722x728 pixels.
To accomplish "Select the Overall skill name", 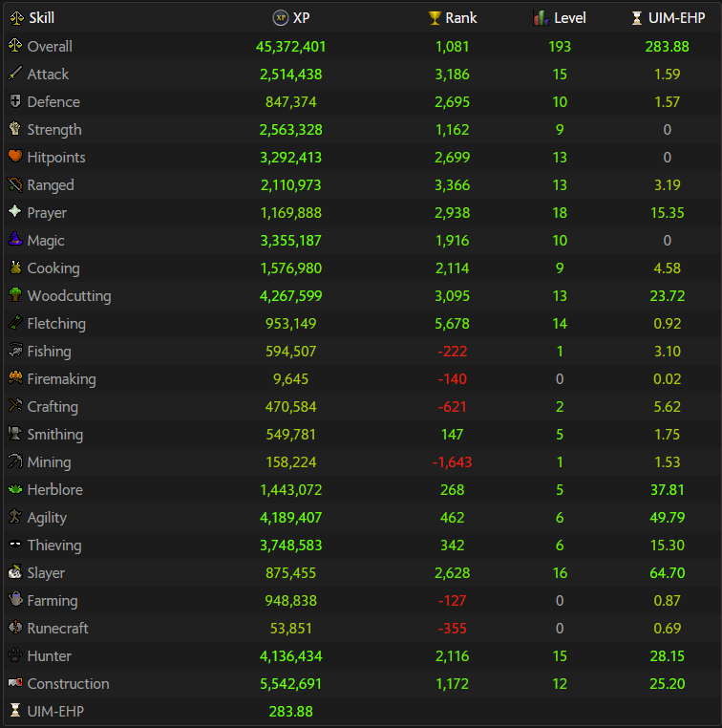I will 50,47.
